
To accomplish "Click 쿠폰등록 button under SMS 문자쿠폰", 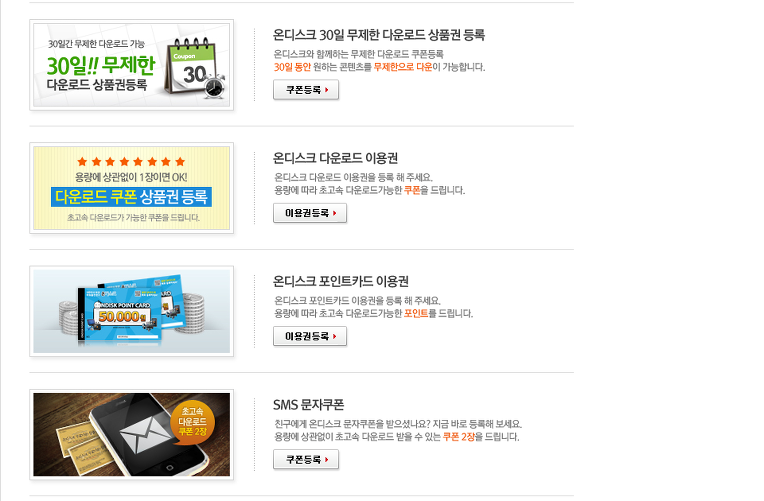I will pyautogui.click(x=306, y=460).
